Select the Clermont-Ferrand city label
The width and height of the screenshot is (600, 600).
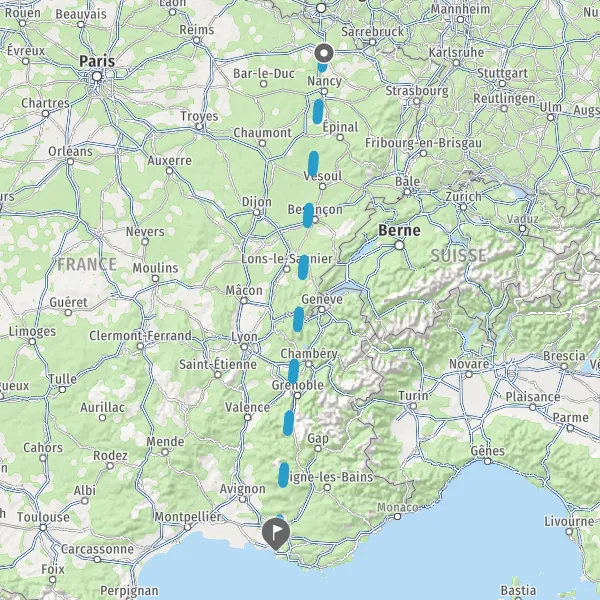tap(140, 336)
